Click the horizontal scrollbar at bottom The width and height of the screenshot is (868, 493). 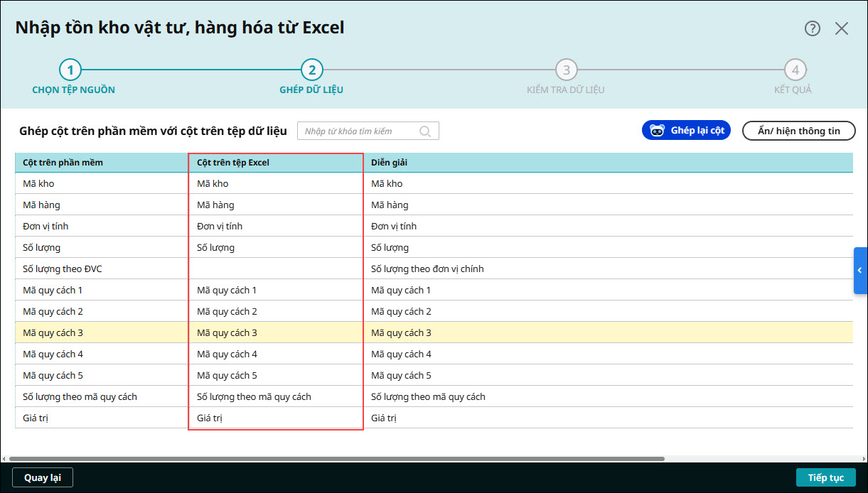pos(334,459)
